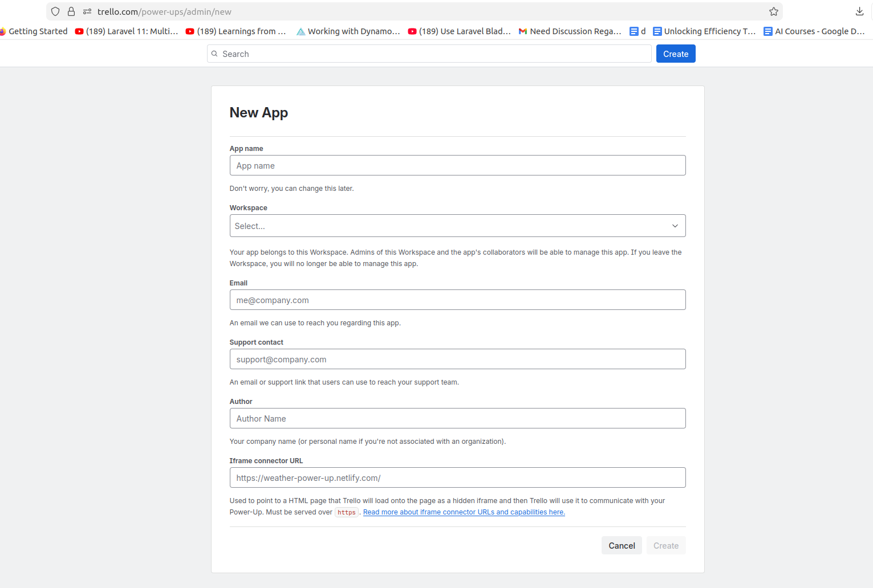Select the Iframe connector URL field
873x588 pixels.
pos(457,477)
